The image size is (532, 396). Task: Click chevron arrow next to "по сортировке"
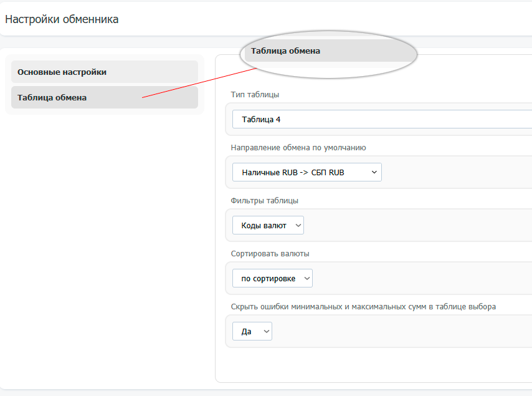tap(305, 278)
